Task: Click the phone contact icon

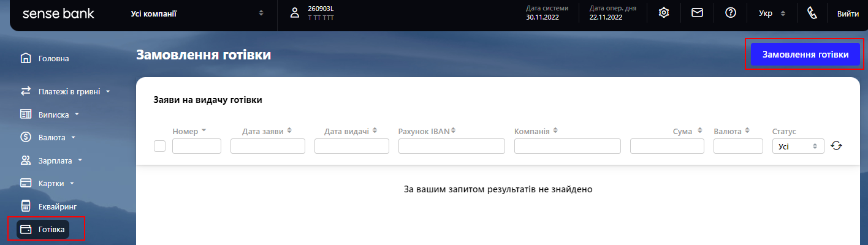Action: tap(812, 13)
